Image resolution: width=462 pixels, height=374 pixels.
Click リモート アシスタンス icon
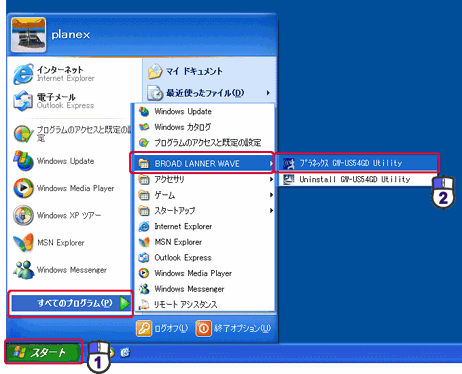click(x=144, y=304)
